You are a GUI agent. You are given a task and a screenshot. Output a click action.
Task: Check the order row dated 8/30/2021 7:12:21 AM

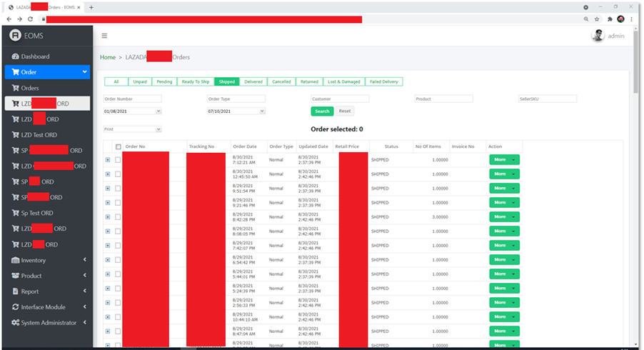tap(118, 160)
